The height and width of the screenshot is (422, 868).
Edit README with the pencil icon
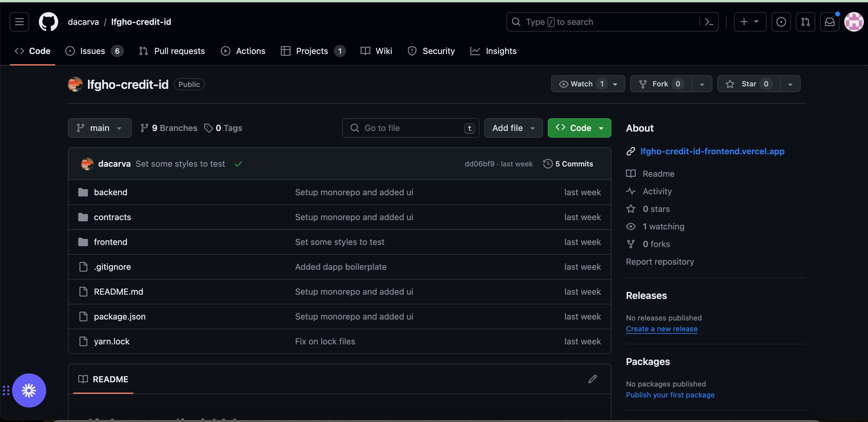592,379
